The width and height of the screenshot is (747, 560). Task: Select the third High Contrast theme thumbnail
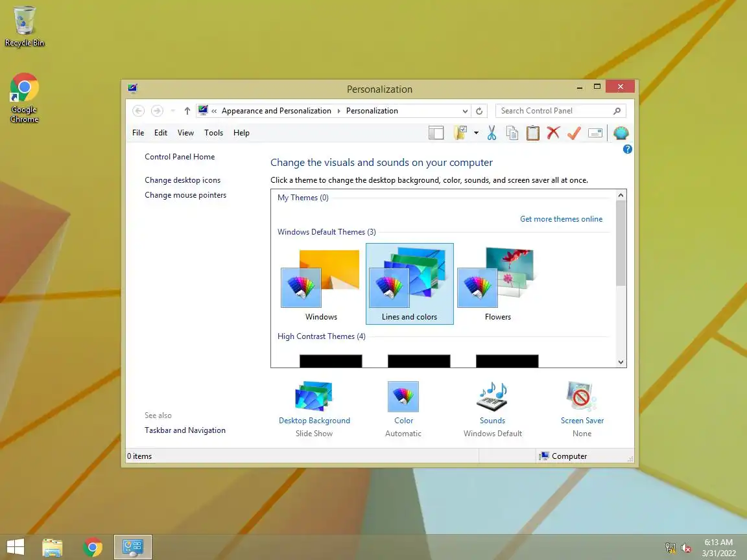point(507,361)
